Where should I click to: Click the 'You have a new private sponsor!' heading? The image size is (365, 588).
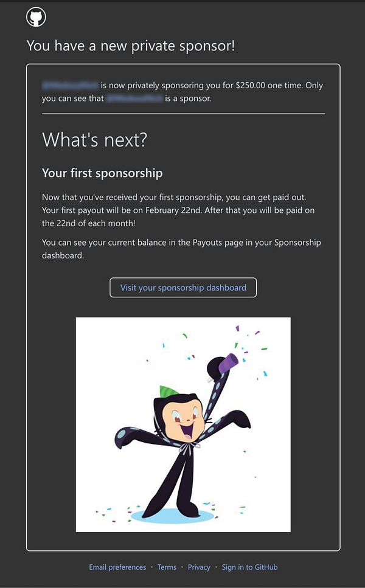click(131, 46)
